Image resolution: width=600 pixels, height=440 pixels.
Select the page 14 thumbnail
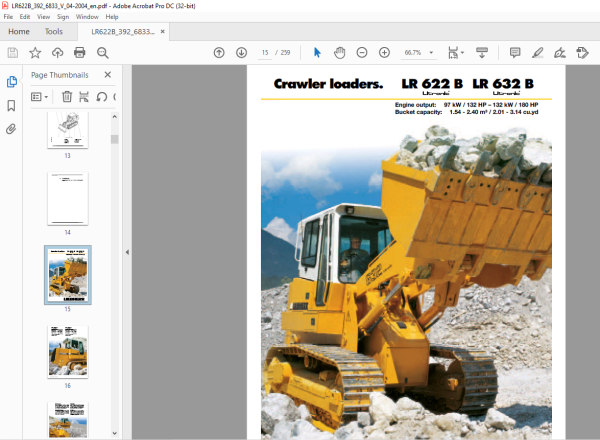tap(68, 199)
